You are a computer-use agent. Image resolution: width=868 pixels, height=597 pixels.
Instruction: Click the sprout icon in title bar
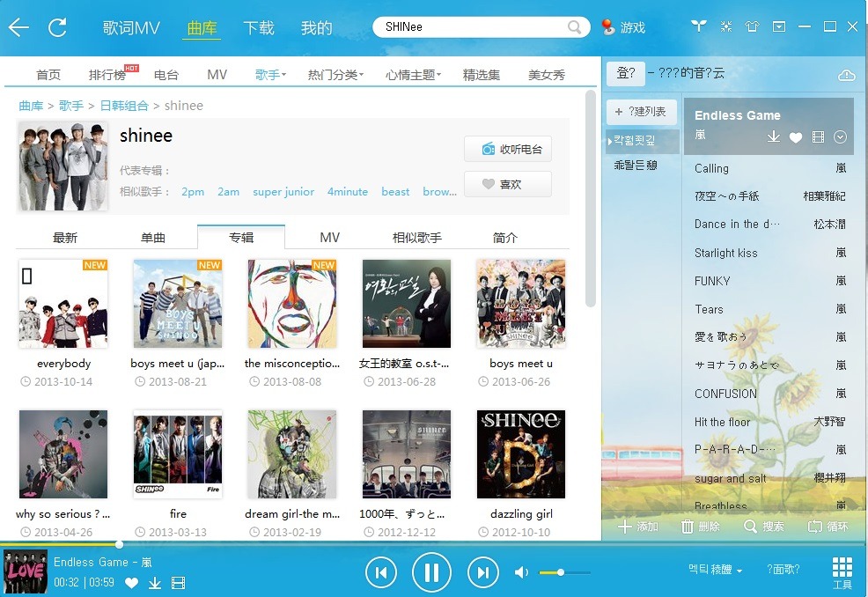click(x=699, y=26)
